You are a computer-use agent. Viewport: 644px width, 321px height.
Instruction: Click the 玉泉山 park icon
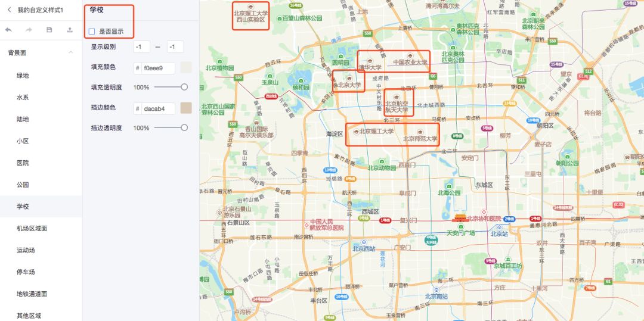[x=269, y=76]
